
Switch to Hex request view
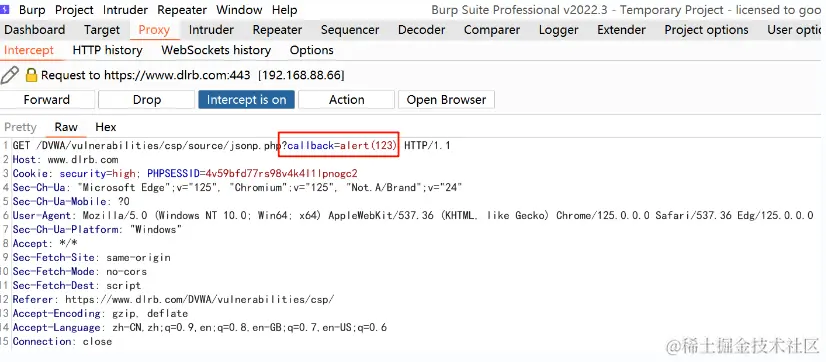106,127
